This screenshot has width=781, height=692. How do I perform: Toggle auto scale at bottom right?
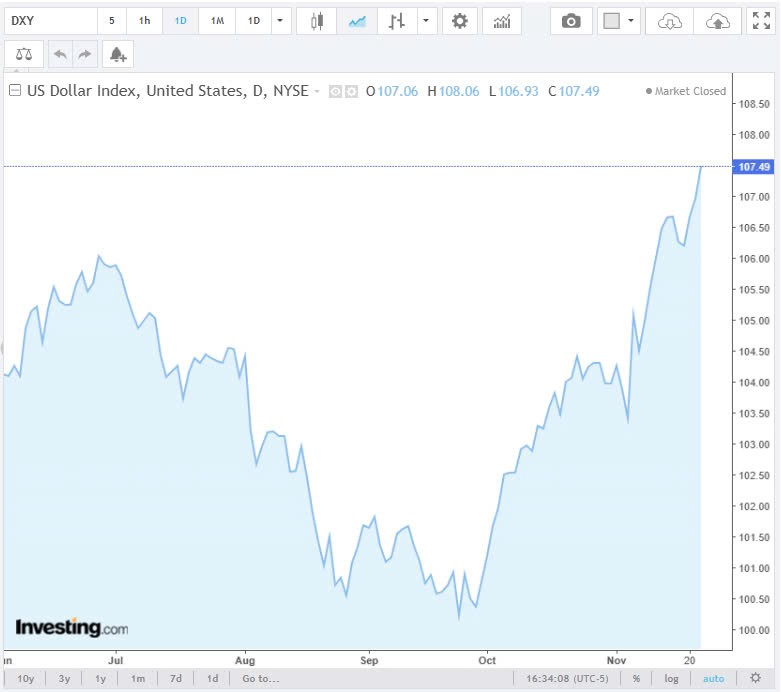point(713,678)
